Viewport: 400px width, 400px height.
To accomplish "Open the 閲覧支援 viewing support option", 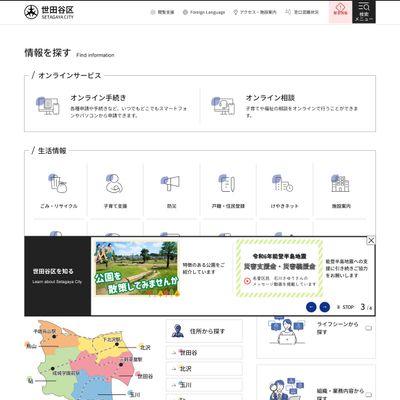I will [x=162, y=12].
